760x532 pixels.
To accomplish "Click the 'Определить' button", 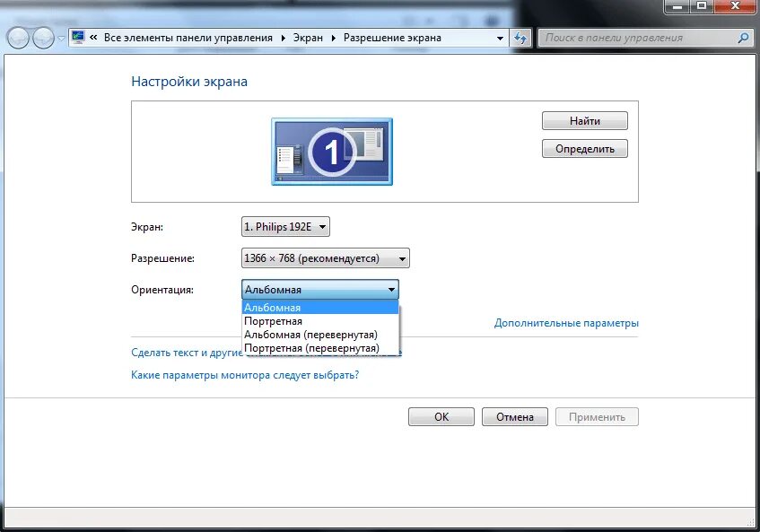I will pos(584,149).
